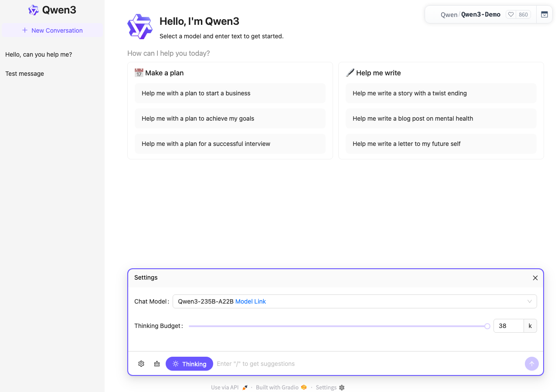Choose "Help me write a letter to my future self"
The image size is (558, 392).
(441, 144)
